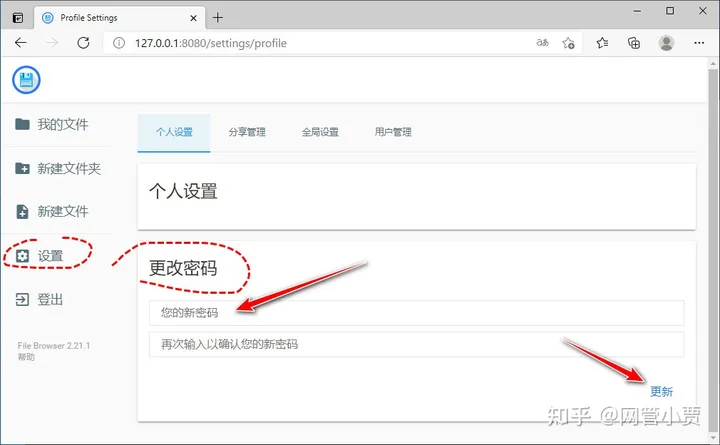
Task: Click the 新建文件夹 folder-plus icon
Action: (22, 168)
